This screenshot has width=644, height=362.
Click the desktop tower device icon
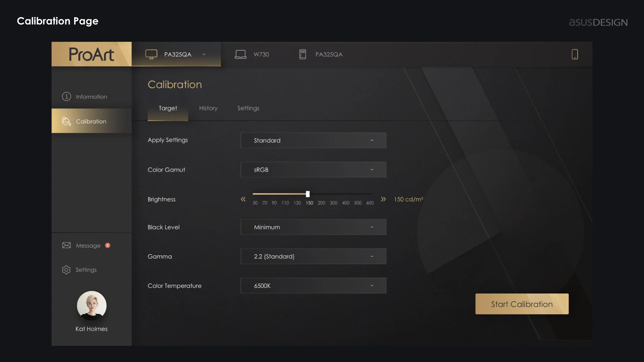click(303, 54)
